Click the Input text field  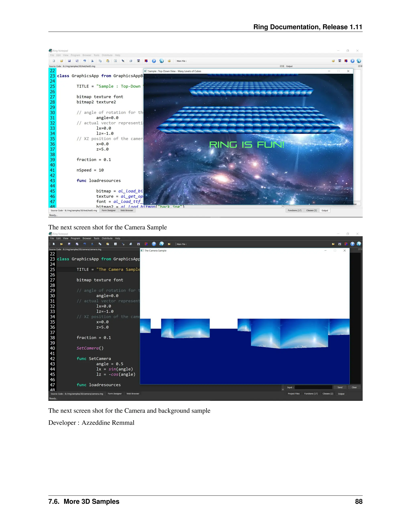313,387
